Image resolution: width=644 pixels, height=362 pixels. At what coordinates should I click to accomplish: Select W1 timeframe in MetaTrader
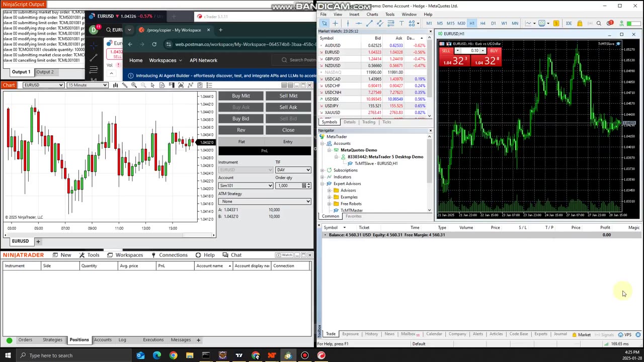(504, 23)
